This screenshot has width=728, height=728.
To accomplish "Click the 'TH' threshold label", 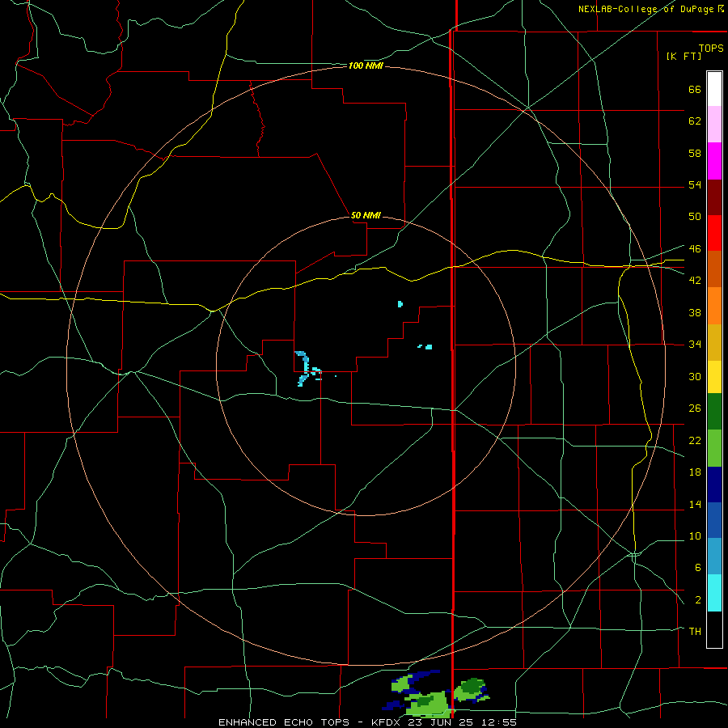I will 695,631.
